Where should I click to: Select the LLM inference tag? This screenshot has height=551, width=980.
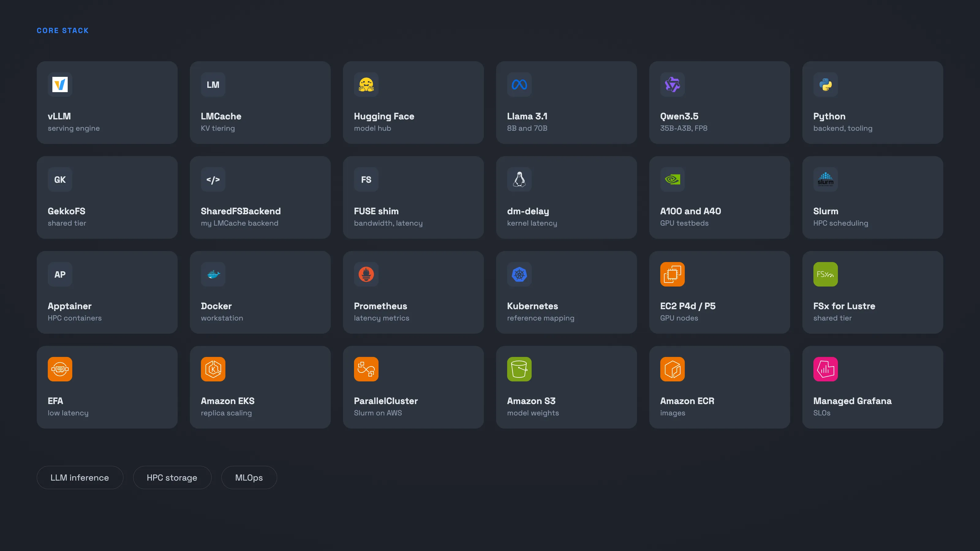pos(80,478)
